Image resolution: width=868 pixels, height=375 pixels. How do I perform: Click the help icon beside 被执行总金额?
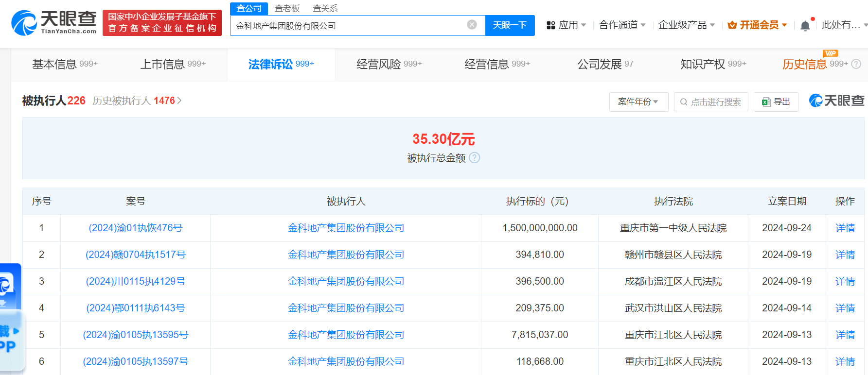[475, 158]
